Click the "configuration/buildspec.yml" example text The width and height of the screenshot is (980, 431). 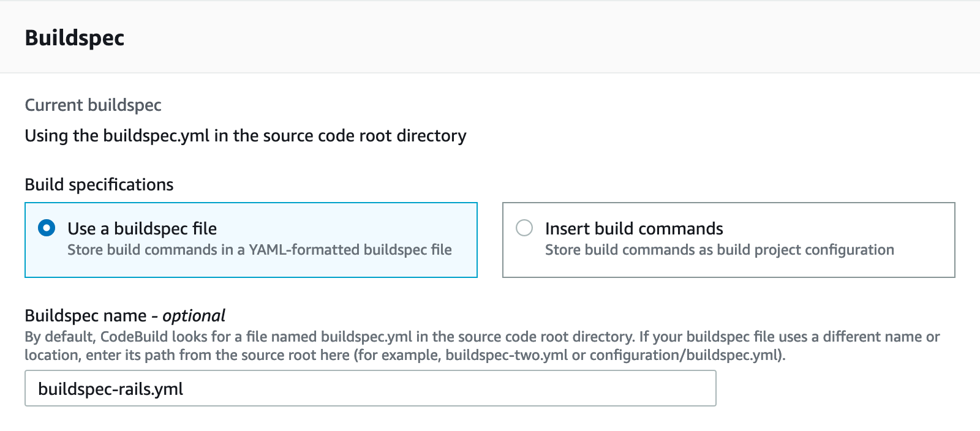686,355
